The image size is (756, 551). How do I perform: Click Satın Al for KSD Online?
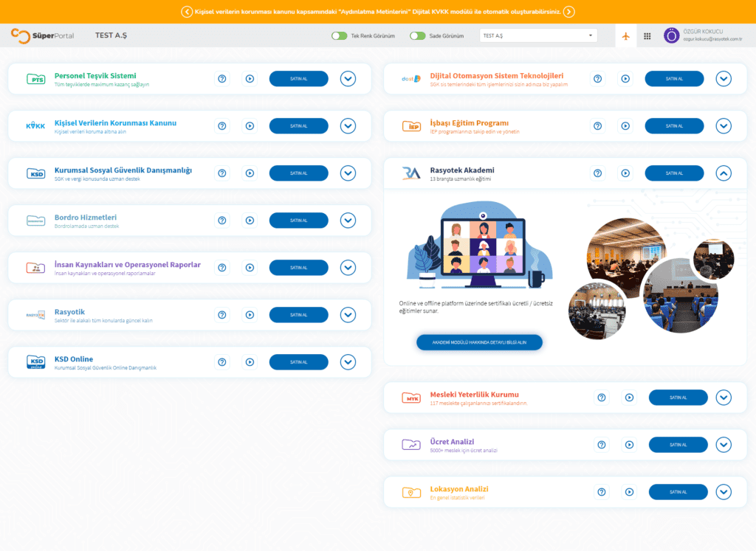[298, 361]
